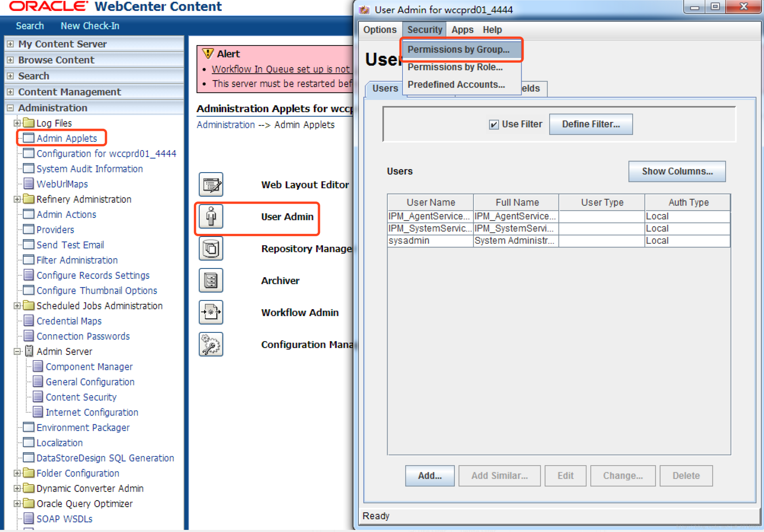Click the Component Manager page icon
This screenshot has height=532, width=764.
tap(38, 366)
